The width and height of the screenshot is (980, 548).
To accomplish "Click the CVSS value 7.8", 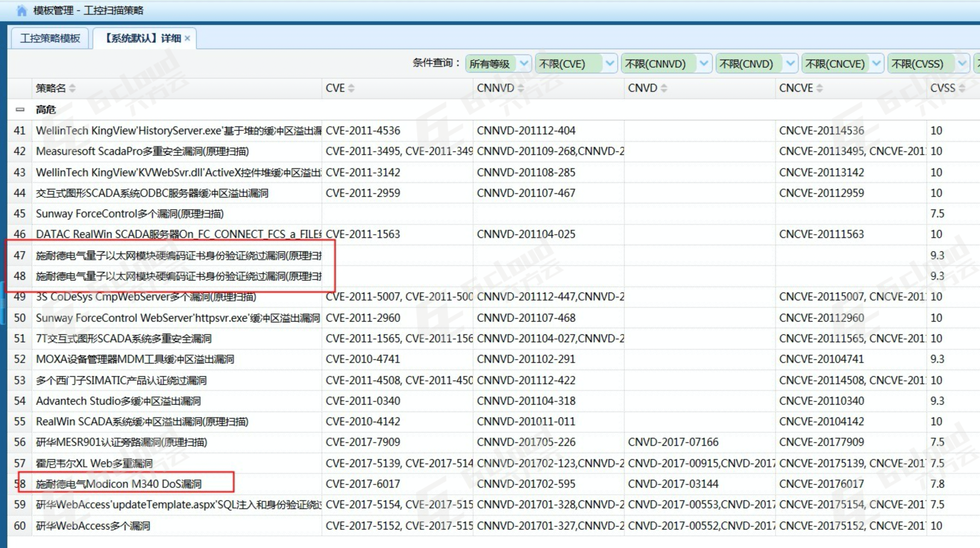I will click(937, 484).
